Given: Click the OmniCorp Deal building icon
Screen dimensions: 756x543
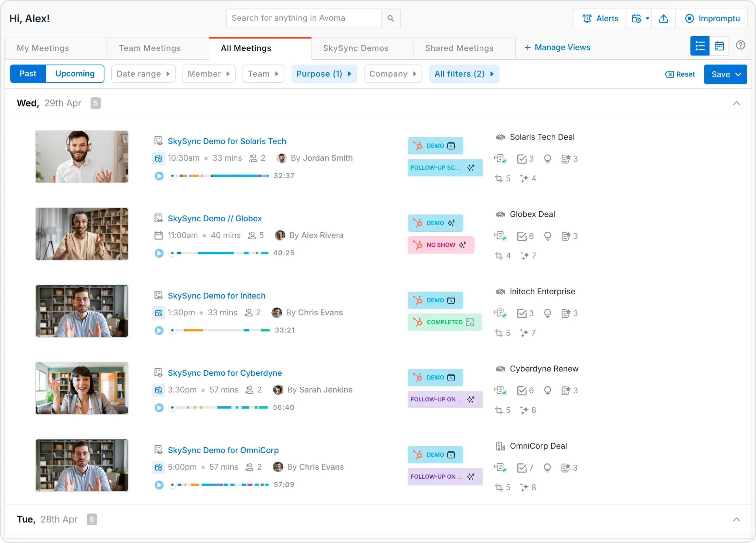Looking at the screenshot, I should coord(500,446).
